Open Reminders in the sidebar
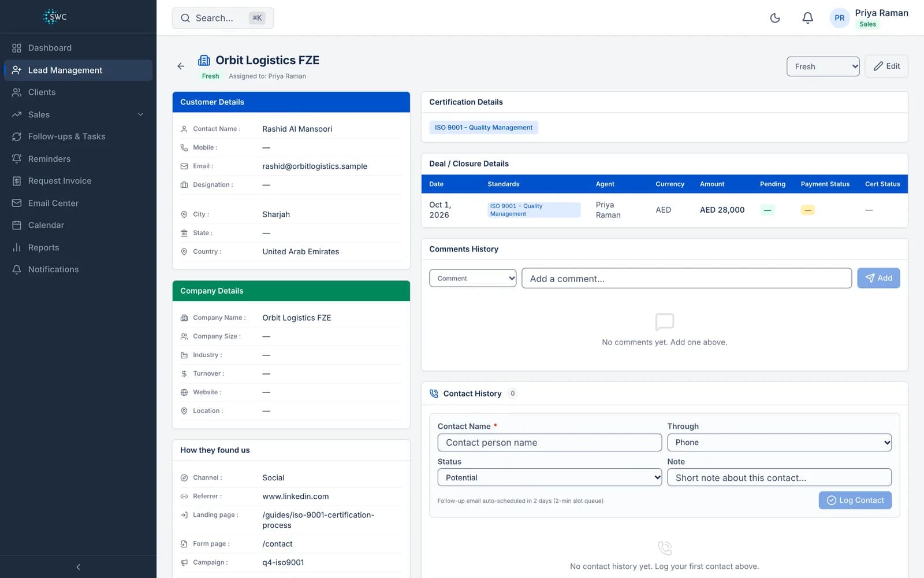This screenshot has height=578, width=924. pos(78,159)
